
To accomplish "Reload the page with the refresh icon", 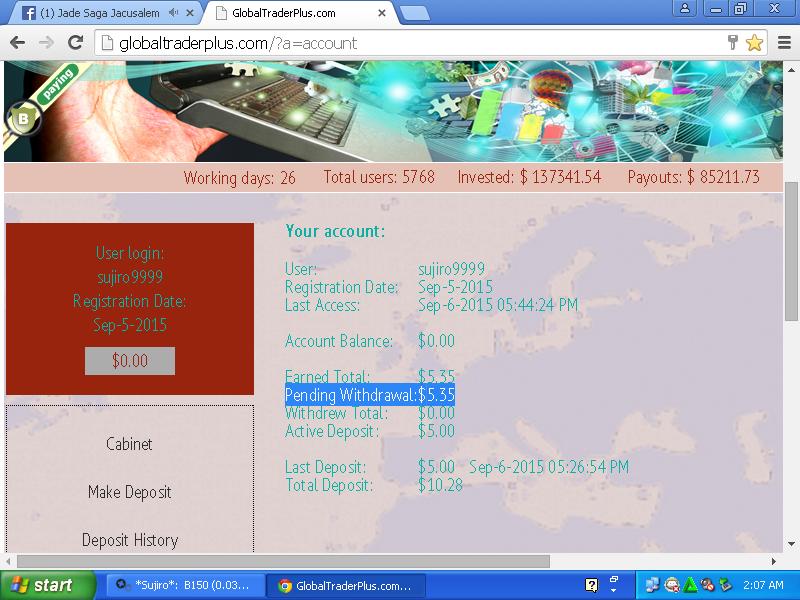I will [x=75, y=43].
